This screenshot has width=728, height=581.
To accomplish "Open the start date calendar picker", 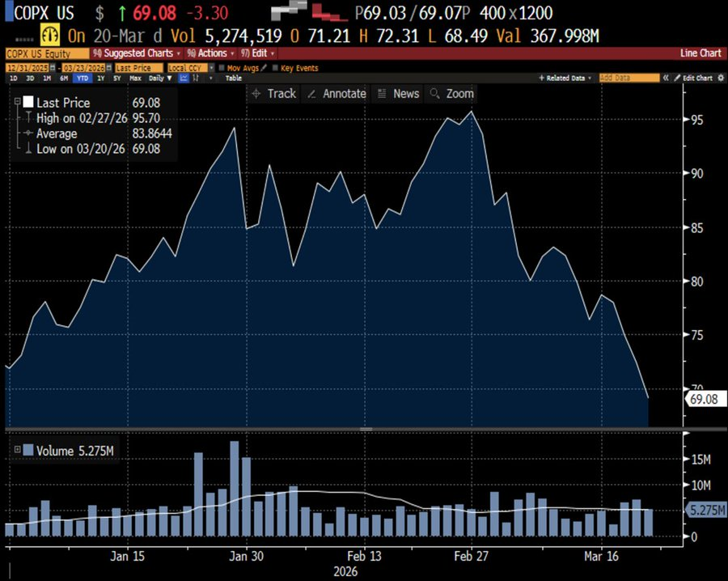I will point(53,68).
